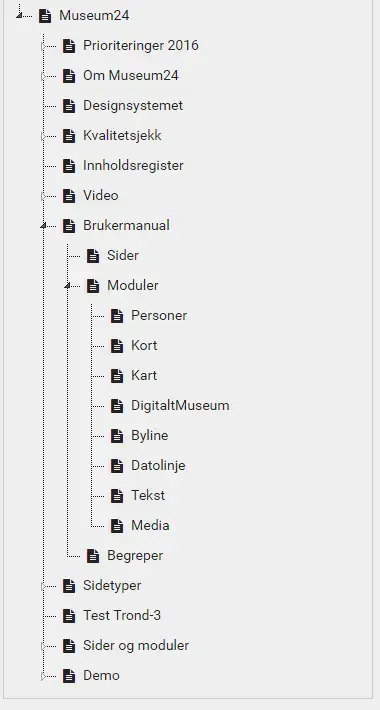Click the document icon next to Media

coord(117,526)
